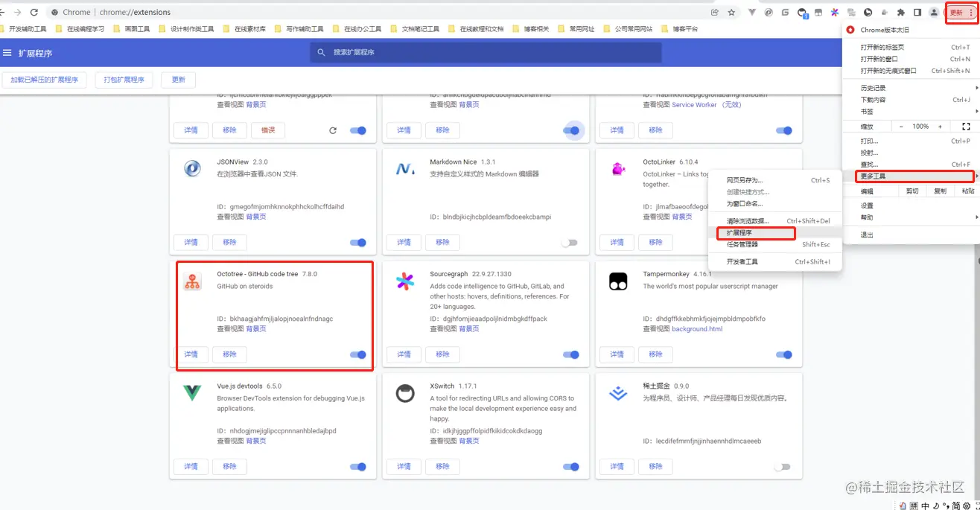Open 开发者工具 from the submenu
Image resolution: width=980 pixels, height=510 pixels.
pyautogui.click(x=774, y=262)
